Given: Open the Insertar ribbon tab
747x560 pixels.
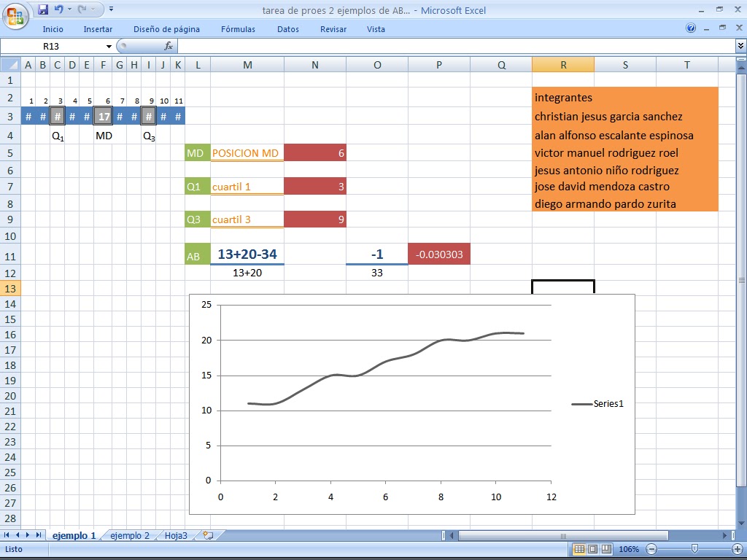Looking at the screenshot, I should [98, 29].
